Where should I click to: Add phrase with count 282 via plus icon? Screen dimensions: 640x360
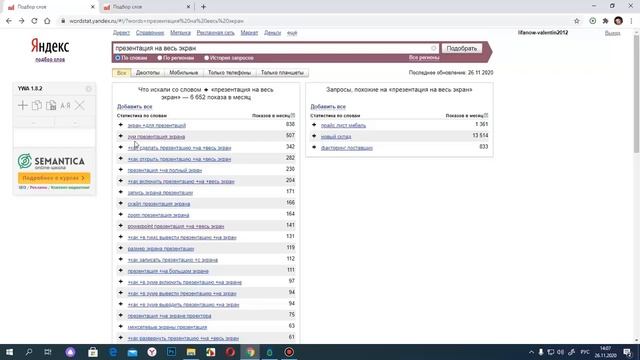point(121,158)
